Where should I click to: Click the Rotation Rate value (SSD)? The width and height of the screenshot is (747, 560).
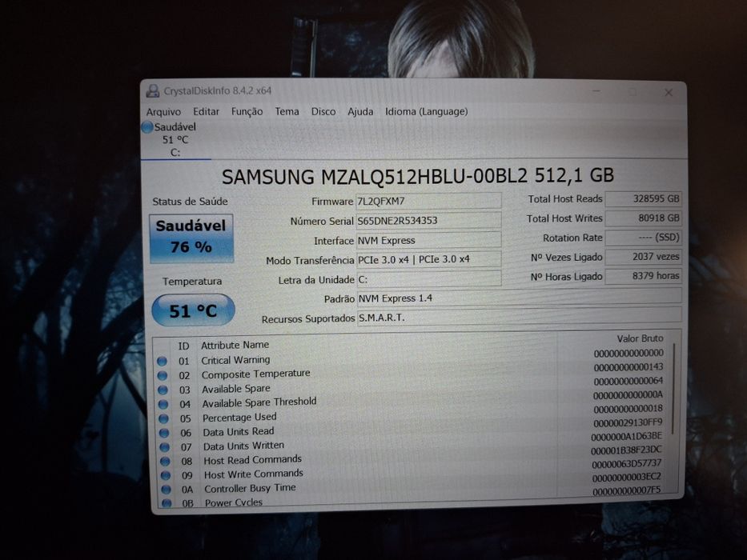pos(643,238)
